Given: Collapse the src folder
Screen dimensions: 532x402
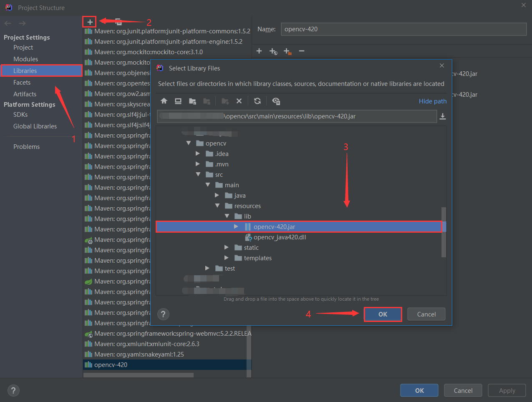Looking at the screenshot, I should click(198, 174).
